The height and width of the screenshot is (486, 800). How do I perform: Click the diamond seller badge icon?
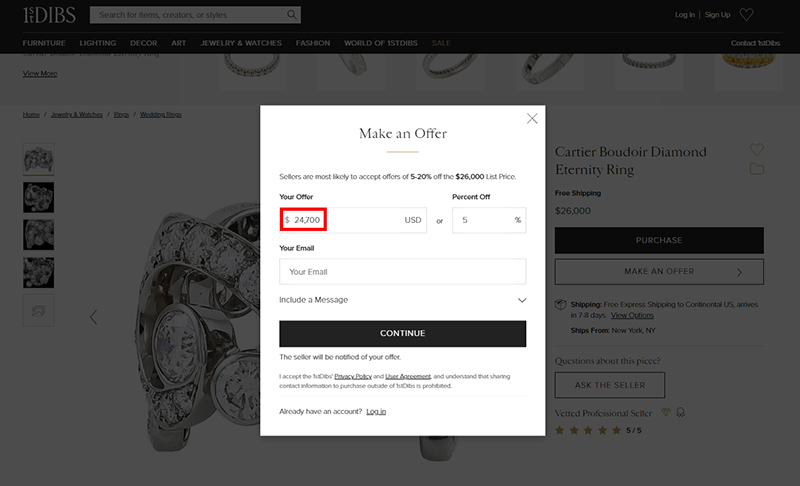pyautogui.click(x=665, y=412)
